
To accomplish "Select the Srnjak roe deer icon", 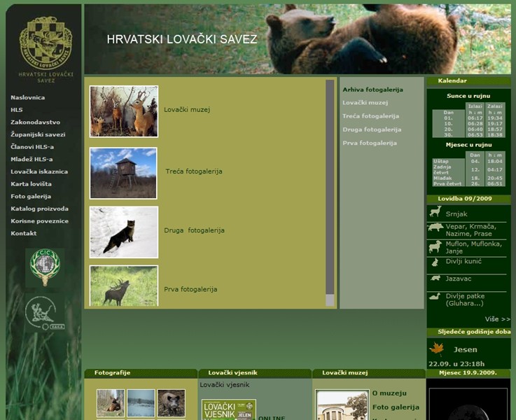I will [x=435, y=212].
